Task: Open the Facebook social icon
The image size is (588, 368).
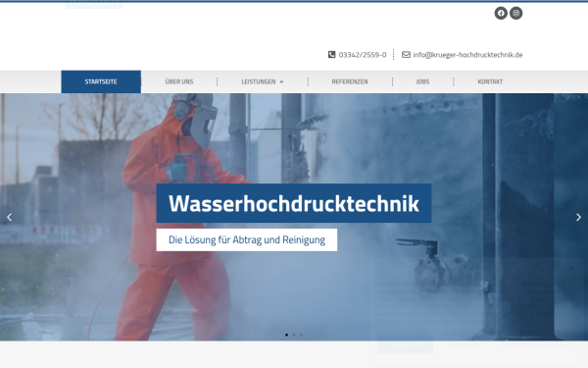Action: tap(501, 13)
